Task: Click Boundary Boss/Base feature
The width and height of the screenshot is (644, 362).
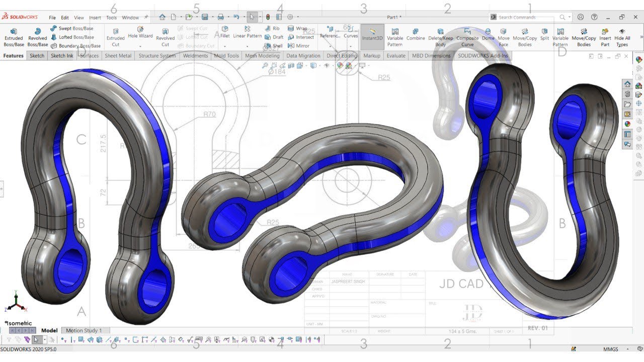Action: (x=75, y=46)
